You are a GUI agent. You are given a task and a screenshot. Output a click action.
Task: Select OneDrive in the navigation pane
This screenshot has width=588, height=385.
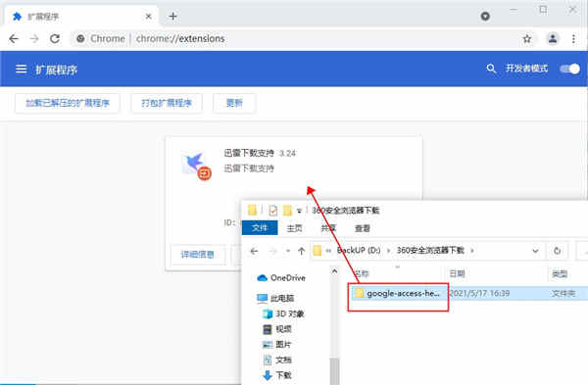pos(281,278)
